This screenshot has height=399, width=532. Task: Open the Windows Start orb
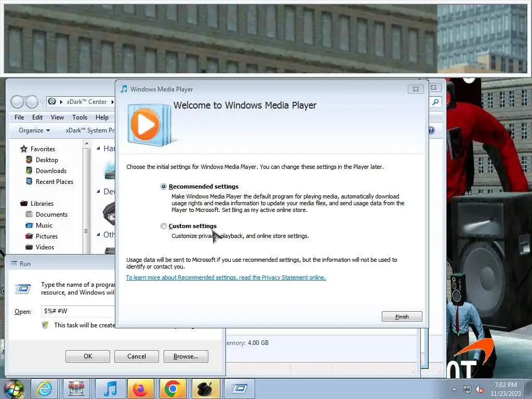(14, 389)
